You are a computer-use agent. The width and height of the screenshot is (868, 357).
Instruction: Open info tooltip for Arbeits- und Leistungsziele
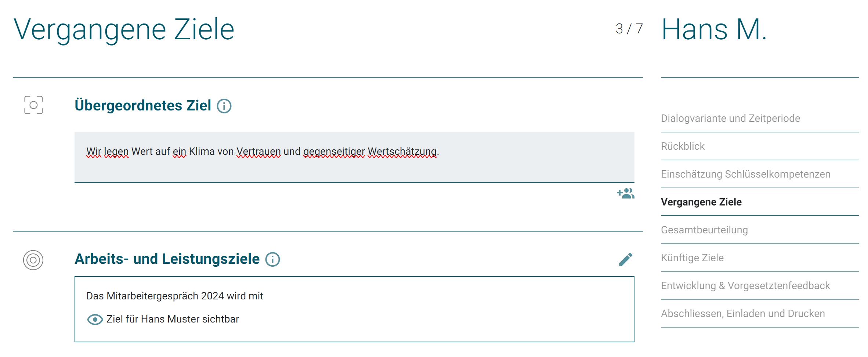(272, 259)
